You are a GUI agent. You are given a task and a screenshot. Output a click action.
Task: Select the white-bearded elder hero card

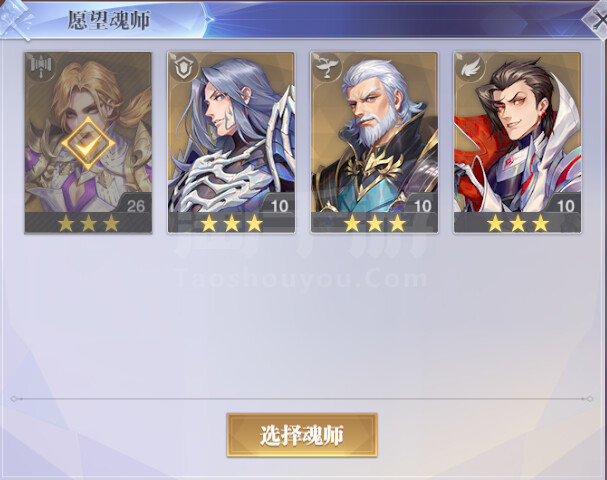[x=374, y=142]
